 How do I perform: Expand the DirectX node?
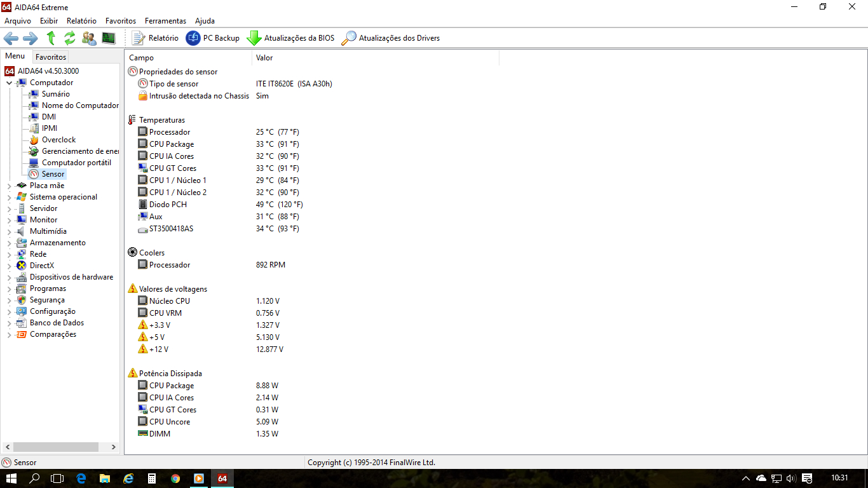[9, 266]
